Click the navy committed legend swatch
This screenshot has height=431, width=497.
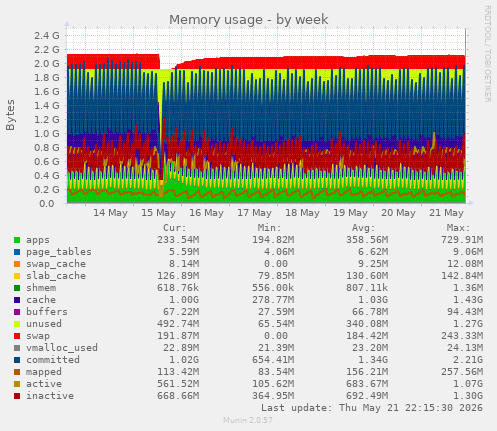click(x=17, y=360)
